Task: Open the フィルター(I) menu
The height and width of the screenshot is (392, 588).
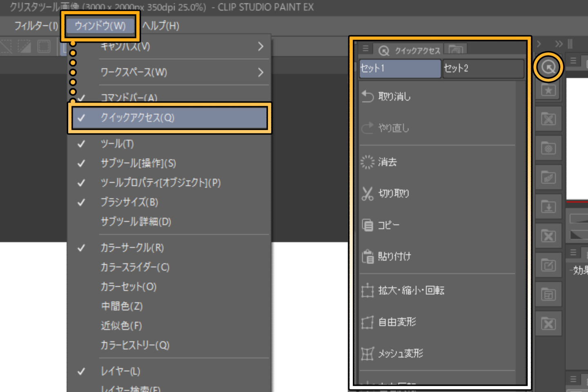Action: 36,26
